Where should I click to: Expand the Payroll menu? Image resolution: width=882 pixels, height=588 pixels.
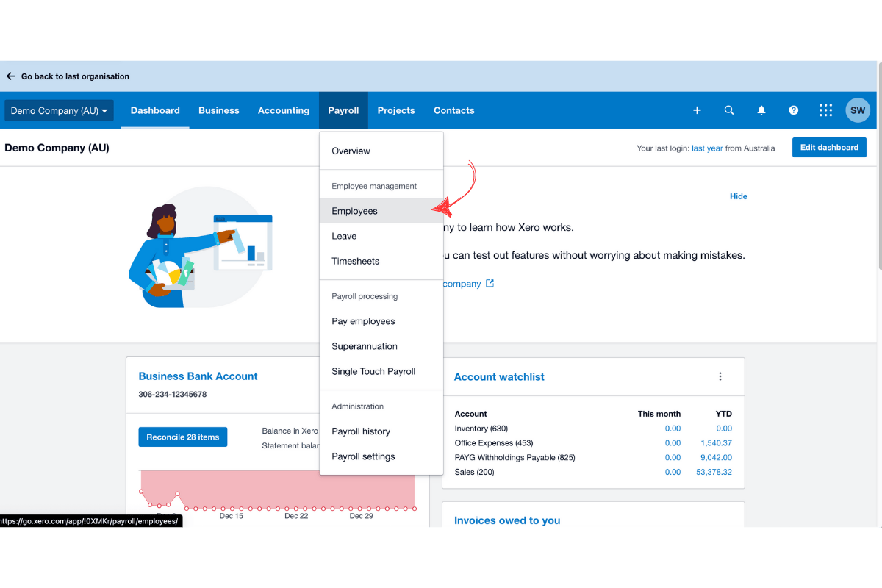coord(343,110)
